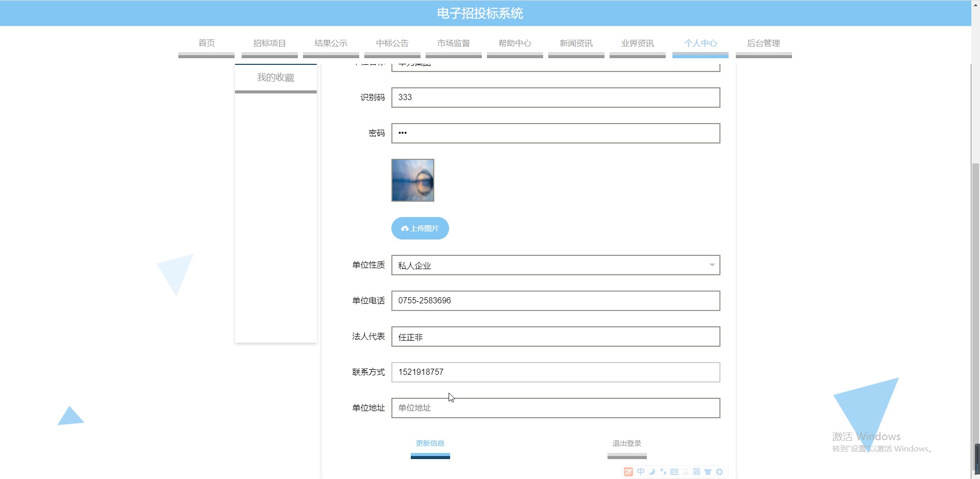Toggle Chinese/English input with the 中 icon
The width and height of the screenshot is (980, 479).
(x=640, y=471)
